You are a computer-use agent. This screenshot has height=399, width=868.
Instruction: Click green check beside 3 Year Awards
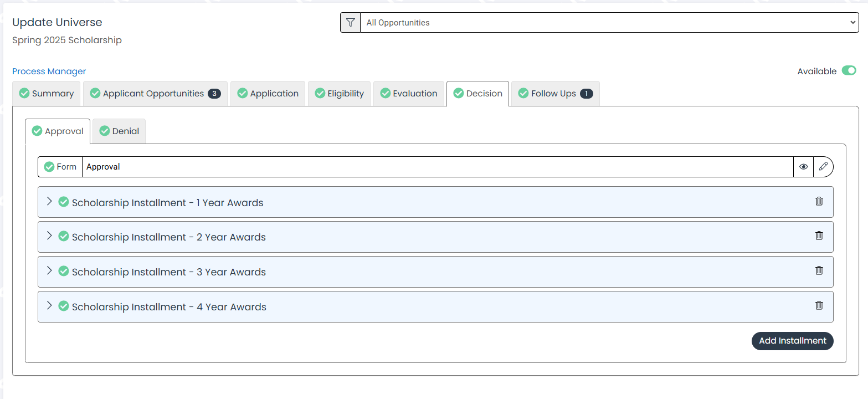coord(64,271)
